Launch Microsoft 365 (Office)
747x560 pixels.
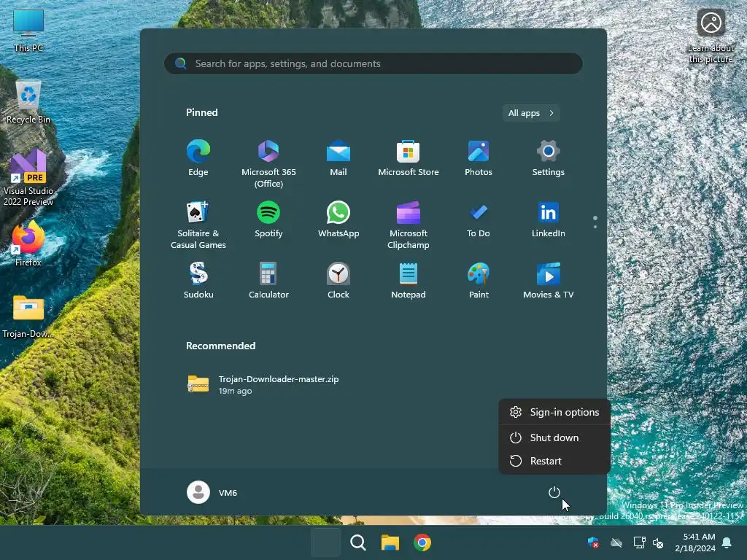coord(268,164)
